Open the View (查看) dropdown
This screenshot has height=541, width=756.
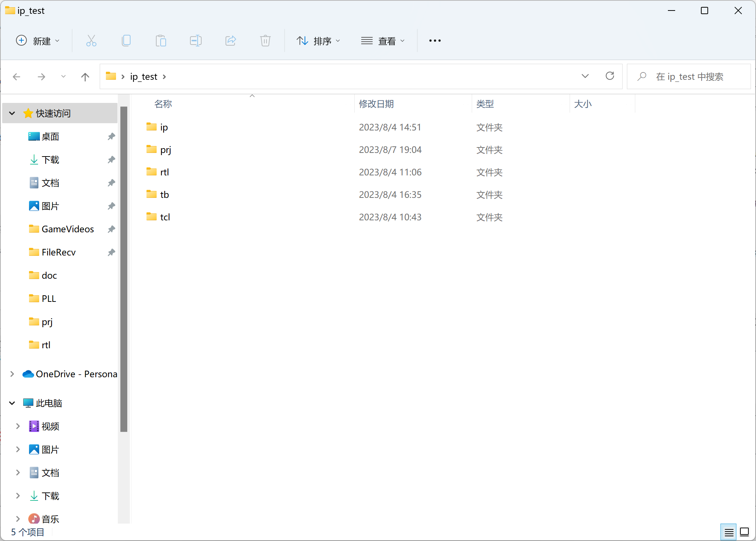tap(383, 41)
